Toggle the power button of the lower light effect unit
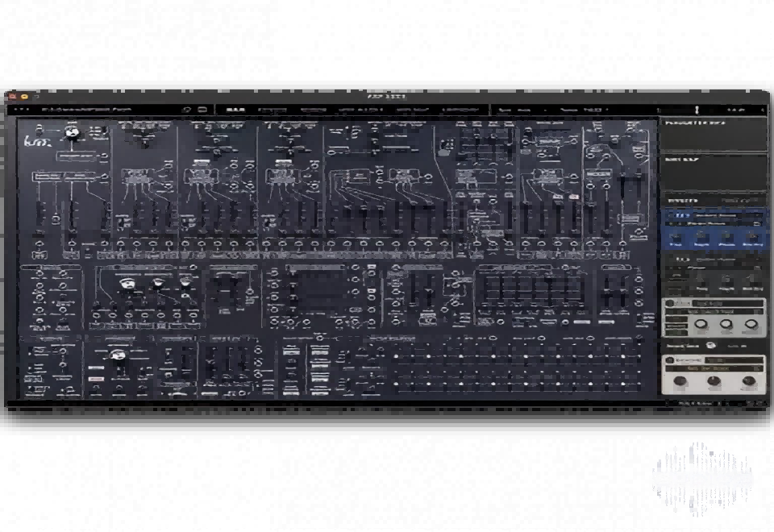This screenshot has height=532, width=774. [670, 360]
